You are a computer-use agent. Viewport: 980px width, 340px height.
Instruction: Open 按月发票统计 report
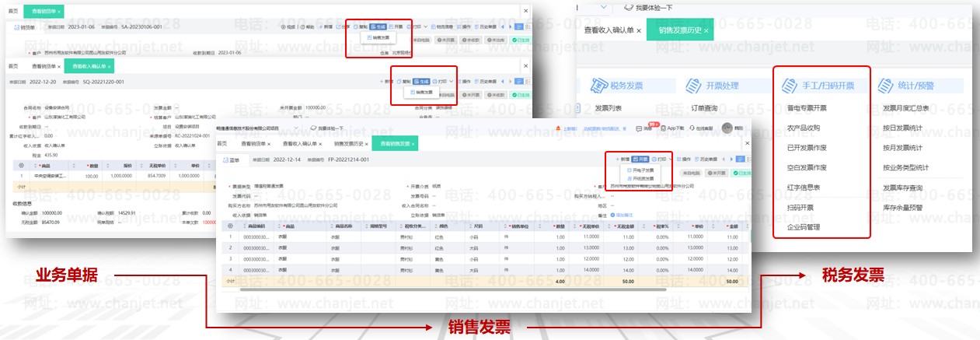pyautogui.click(x=902, y=148)
